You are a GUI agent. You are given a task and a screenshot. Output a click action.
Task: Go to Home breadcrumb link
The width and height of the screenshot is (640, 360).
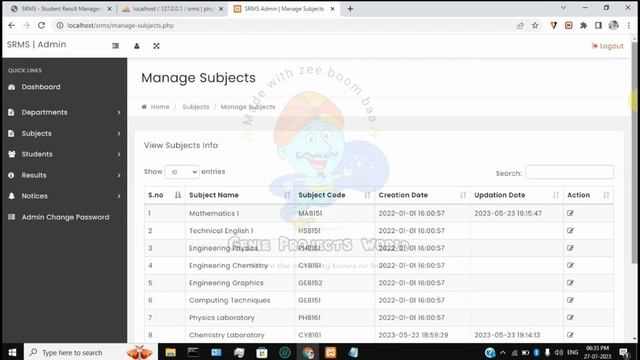[160, 107]
